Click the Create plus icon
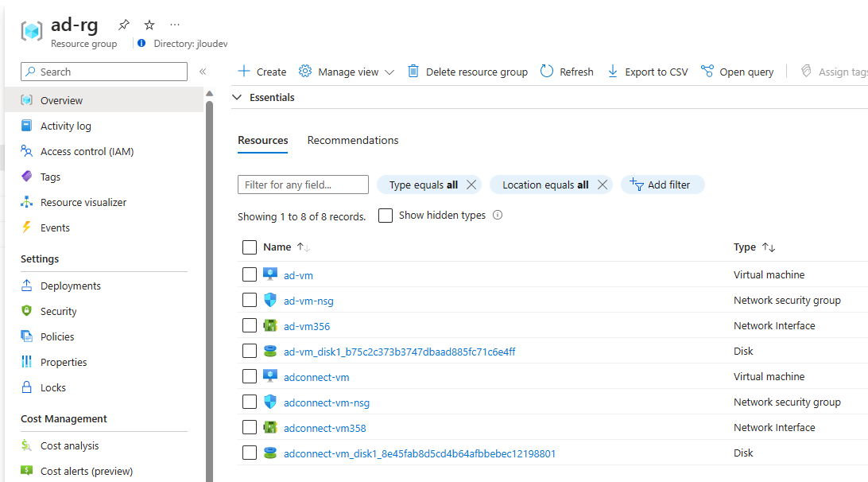Screen dimensions: 868x482 (243, 72)
